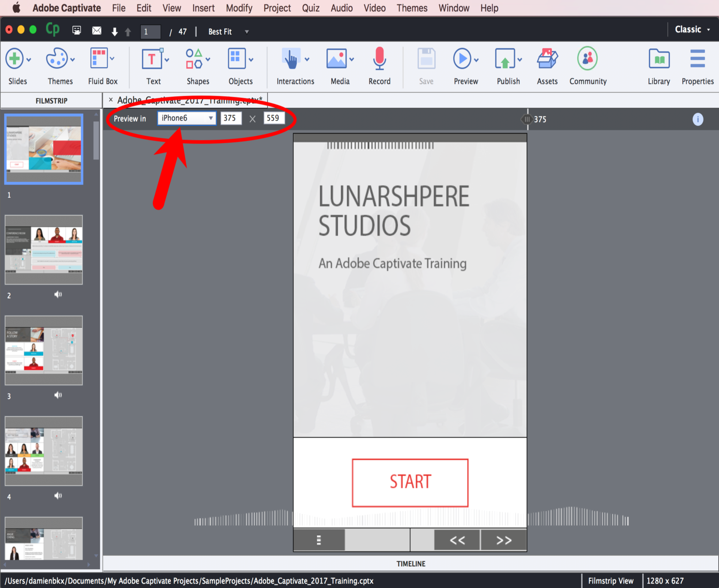This screenshot has height=588, width=719.
Task: Open the Classic workspace dropdown
Action: click(692, 29)
